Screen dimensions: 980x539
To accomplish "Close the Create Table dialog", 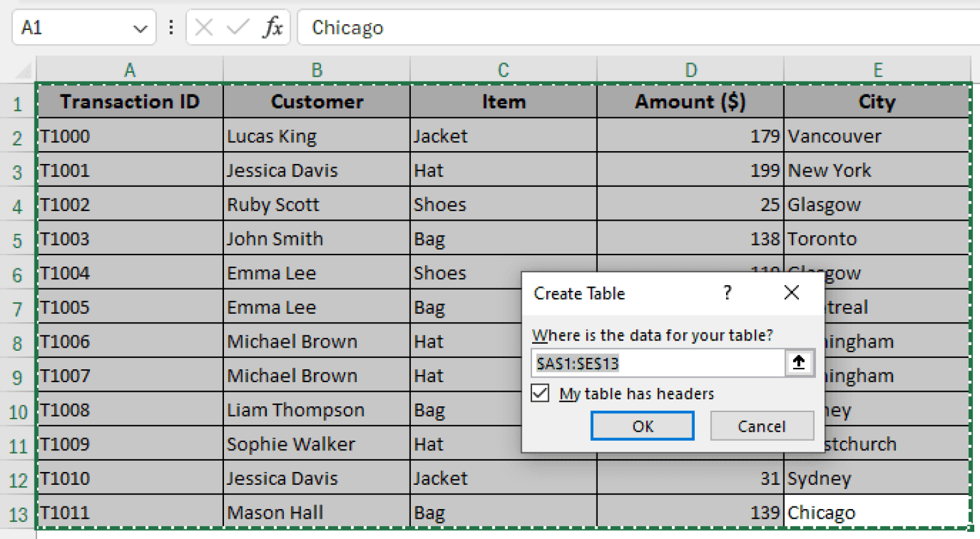I will pos(791,293).
